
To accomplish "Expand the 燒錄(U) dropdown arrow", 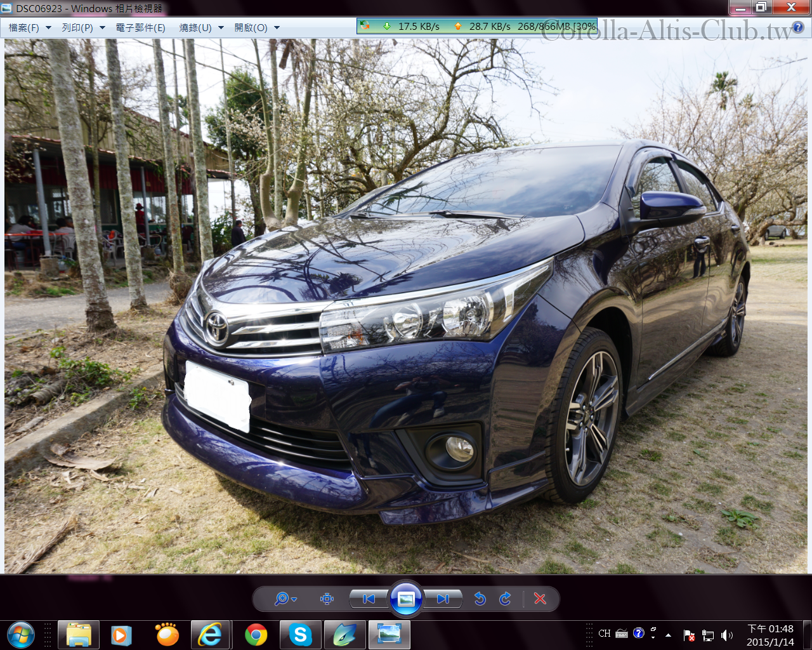I will (221, 28).
